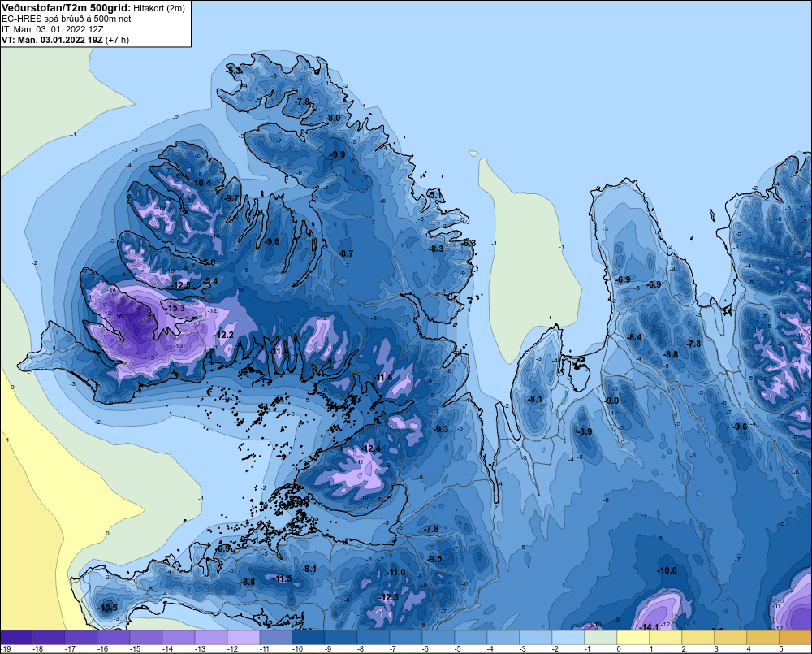Viewport: 812px width, 654px height.
Task: Click the -8.4 temperature value
Action: coord(634,337)
